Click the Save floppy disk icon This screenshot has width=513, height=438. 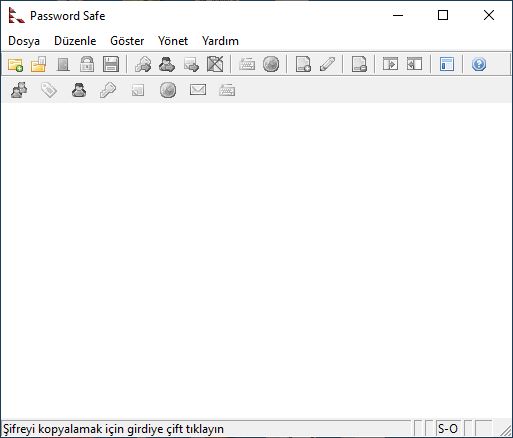click(x=111, y=64)
